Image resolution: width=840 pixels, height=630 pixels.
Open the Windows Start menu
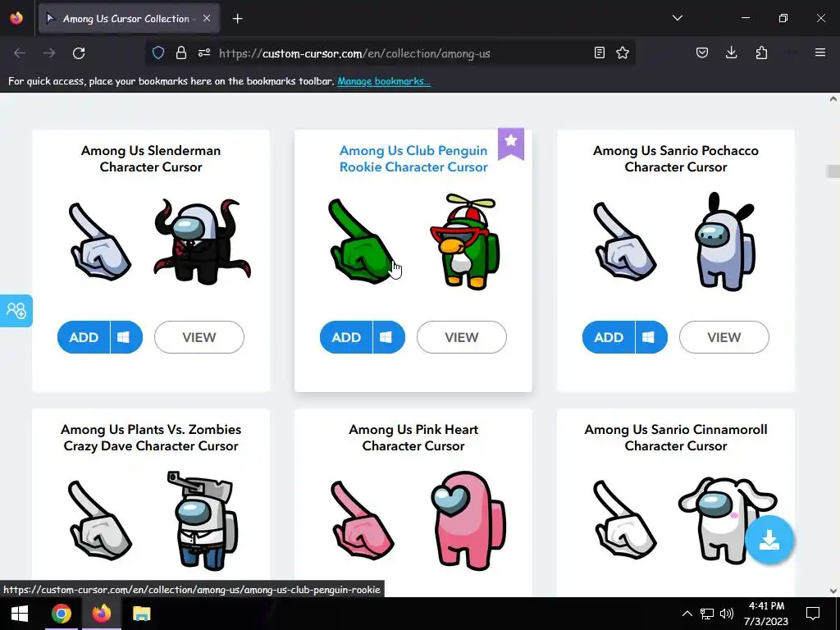coord(20,614)
